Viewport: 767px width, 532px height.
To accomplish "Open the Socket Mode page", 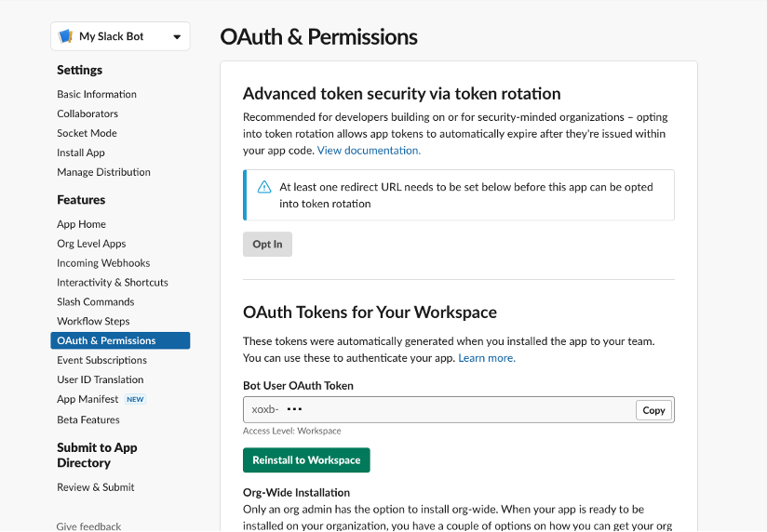I will (87, 134).
